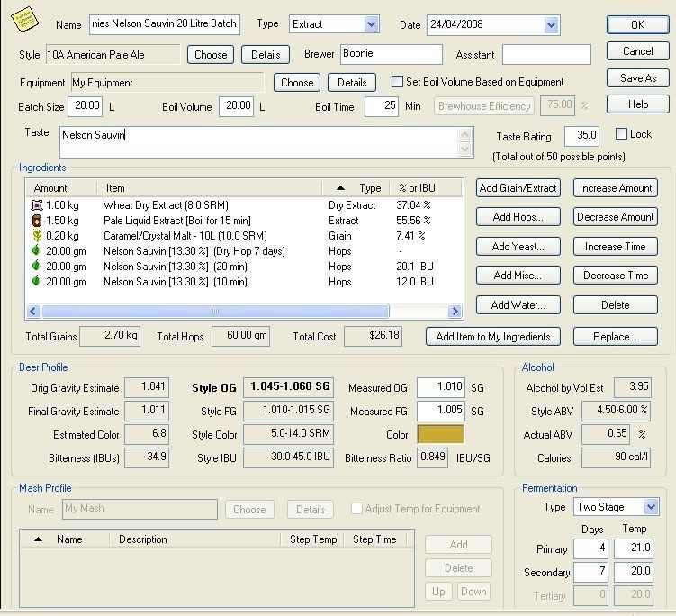
Task: View style Details
Action: pyautogui.click(x=266, y=55)
